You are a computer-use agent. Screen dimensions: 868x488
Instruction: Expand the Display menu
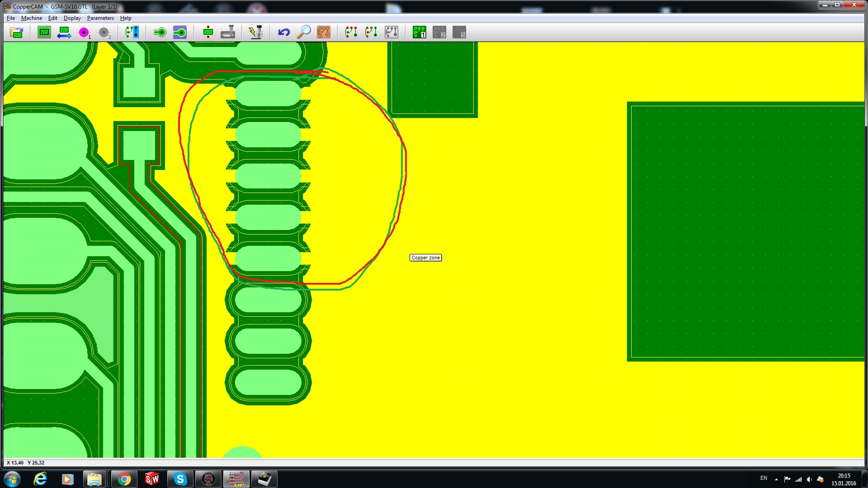click(x=72, y=18)
